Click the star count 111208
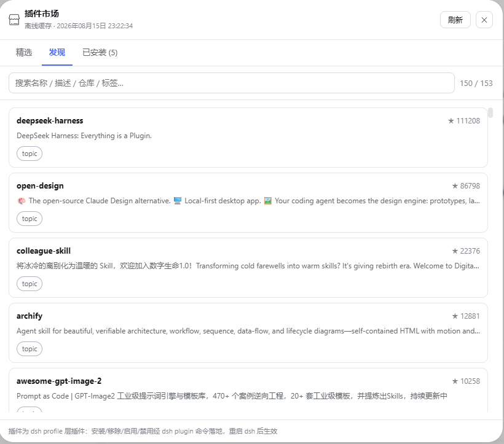504x444 pixels. pyautogui.click(x=464, y=121)
